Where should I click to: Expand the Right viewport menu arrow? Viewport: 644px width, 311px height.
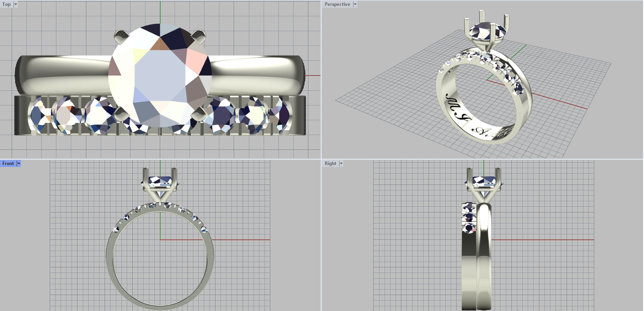pos(341,164)
